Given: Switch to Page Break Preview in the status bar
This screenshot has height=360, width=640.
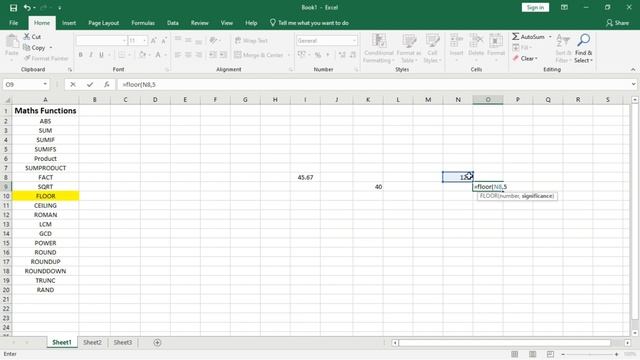Looking at the screenshot, I should [x=550, y=354].
